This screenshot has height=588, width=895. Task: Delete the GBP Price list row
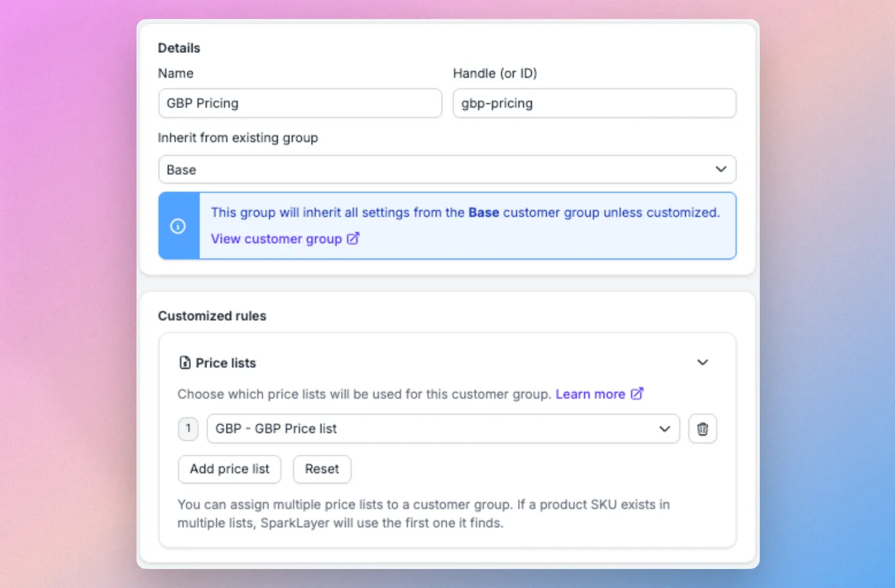tap(702, 429)
